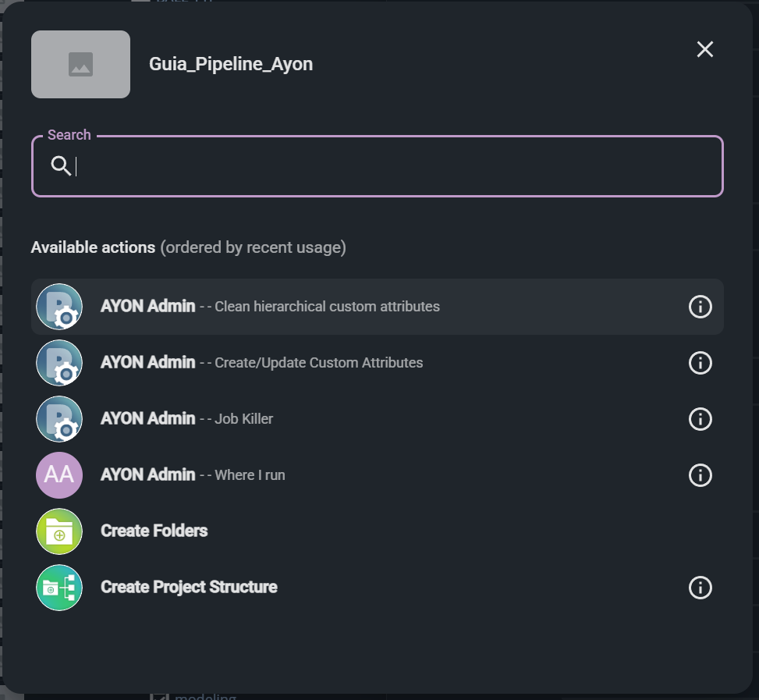759x700 pixels.
Task: Click the Create/Update Custom Attributes gear icon
Action: pyautogui.click(x=59, y=363)
